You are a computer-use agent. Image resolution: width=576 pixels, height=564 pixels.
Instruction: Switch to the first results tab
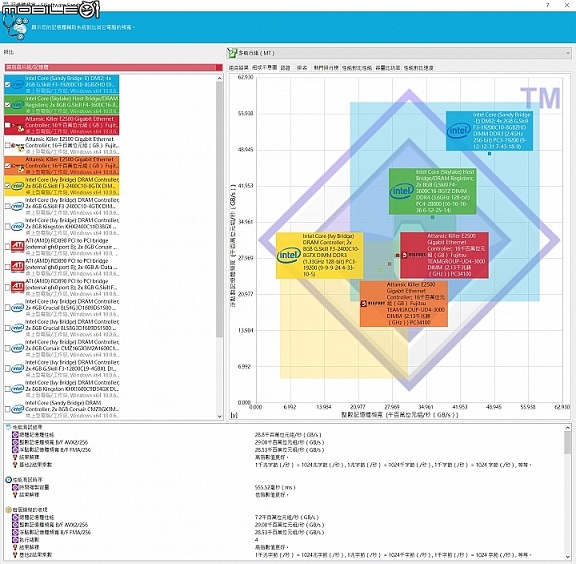tap(239, 68)
